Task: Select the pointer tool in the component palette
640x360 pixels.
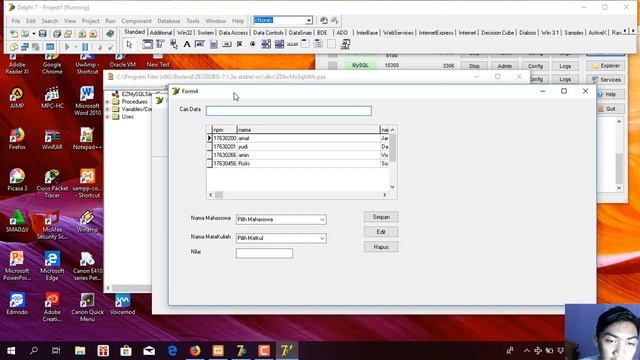Action: click(129, 44)
